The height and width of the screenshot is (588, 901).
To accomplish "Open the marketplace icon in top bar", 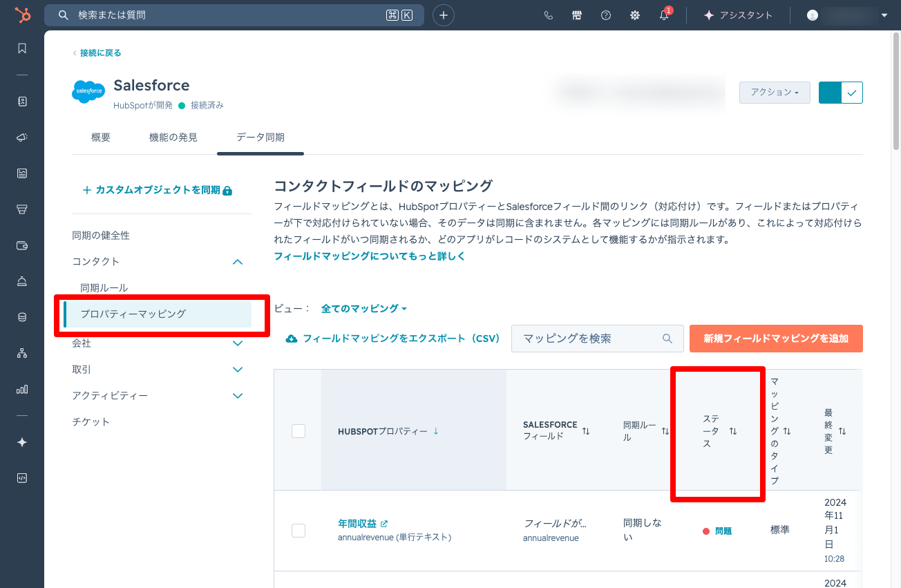I will click(x=577, y=15).
